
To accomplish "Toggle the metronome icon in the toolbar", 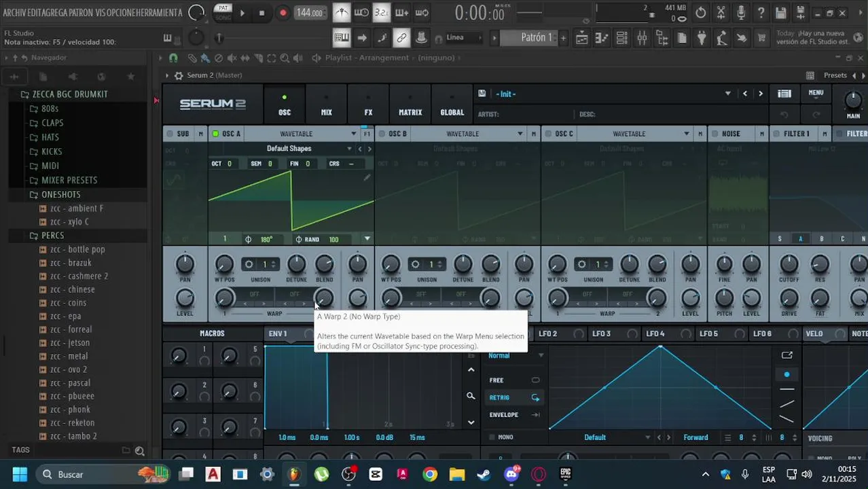I will [342, 12].
